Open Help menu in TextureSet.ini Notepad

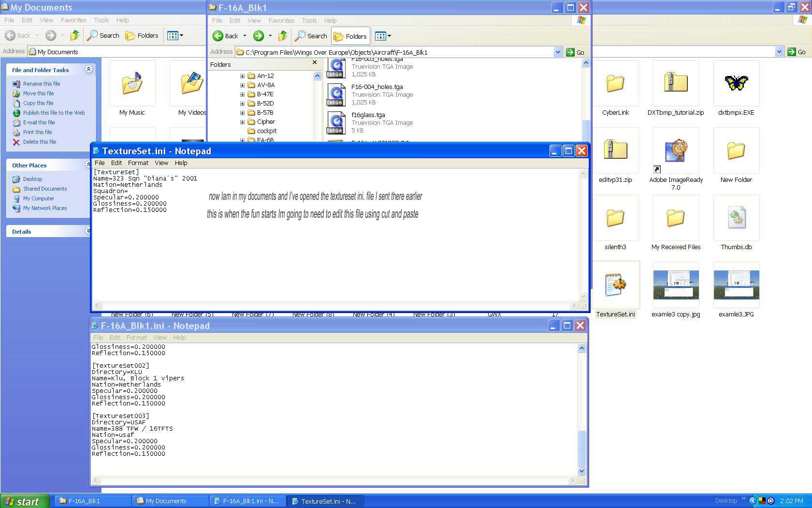pos(181,163)
